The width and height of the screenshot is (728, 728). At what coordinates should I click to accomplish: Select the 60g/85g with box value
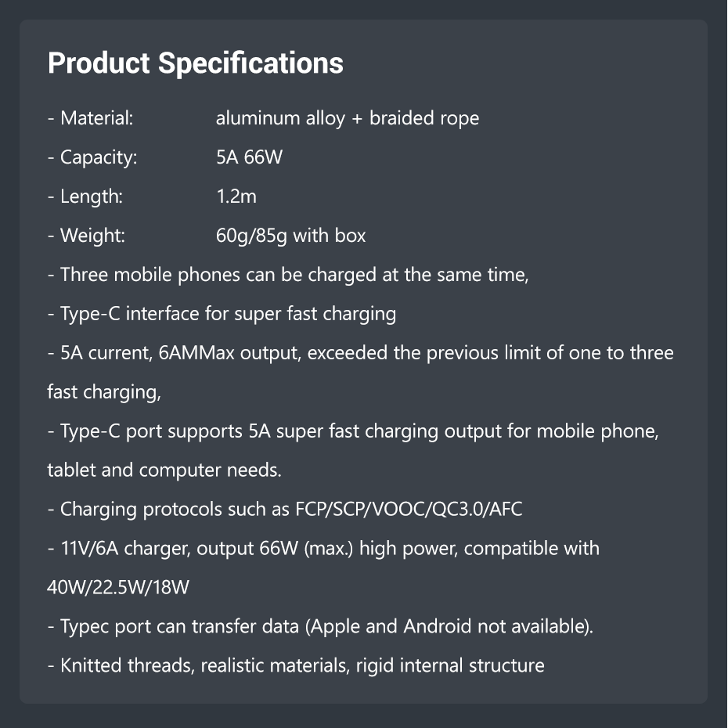[290, 236]
